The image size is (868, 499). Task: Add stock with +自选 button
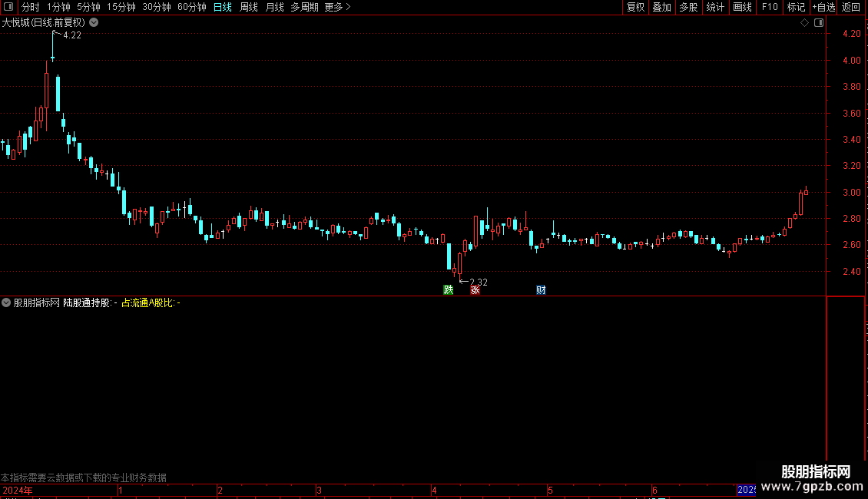click(x=823, y=7)
